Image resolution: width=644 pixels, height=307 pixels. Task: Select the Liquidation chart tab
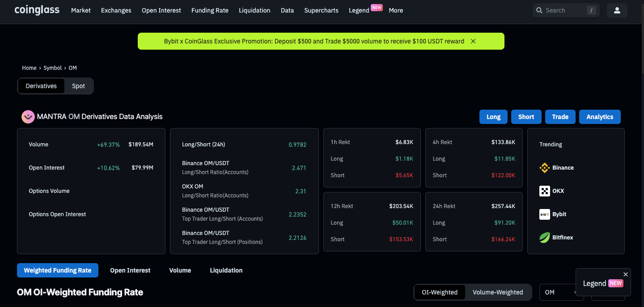click(x=226, y=270)
